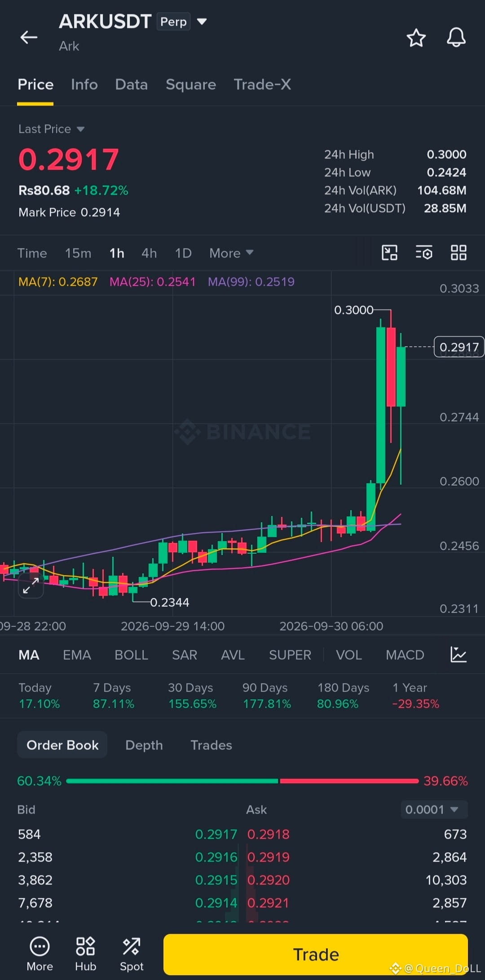Switch to the Info tab
Viewport: 485px width, 980px height.
click(x=84, y=84)
